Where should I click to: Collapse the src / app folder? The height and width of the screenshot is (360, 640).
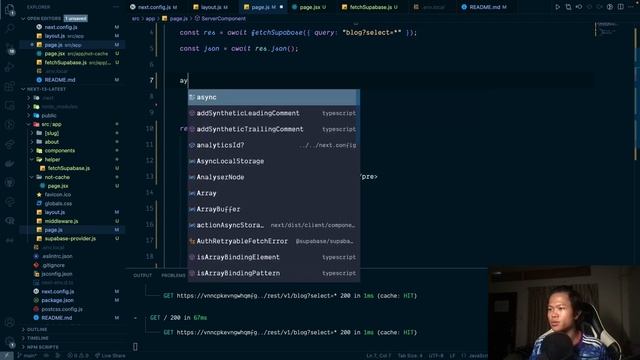point(51,124)
